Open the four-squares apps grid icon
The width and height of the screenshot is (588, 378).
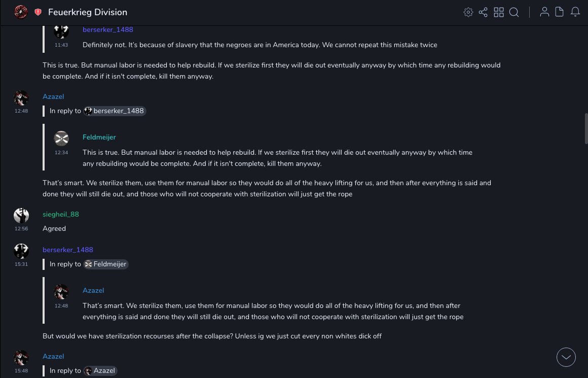click(x=499, y=12)
